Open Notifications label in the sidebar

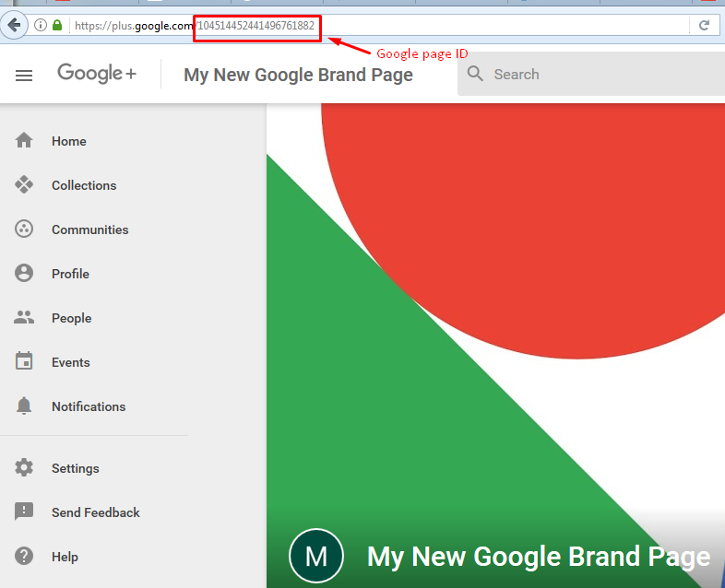[x=89, y=406]
